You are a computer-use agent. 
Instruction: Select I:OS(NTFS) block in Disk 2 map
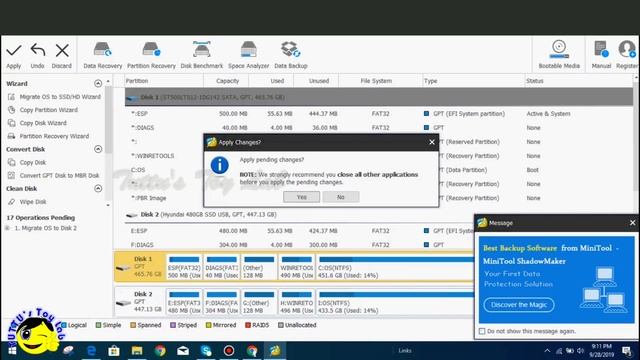pos(395,302)
